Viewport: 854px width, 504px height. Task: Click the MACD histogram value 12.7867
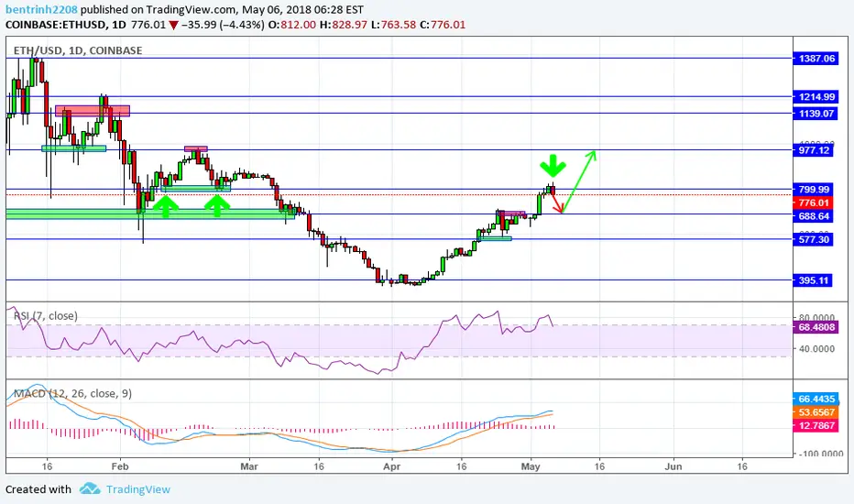click(816, 425)
